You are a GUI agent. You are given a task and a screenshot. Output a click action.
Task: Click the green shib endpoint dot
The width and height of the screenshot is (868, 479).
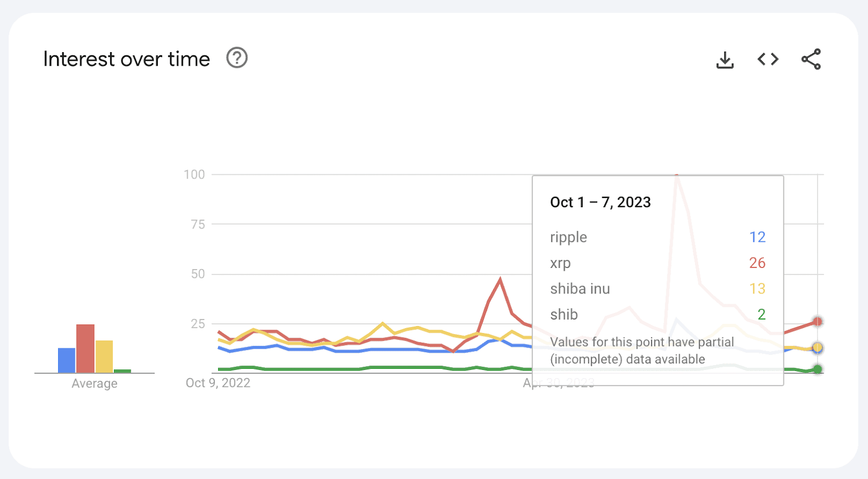pos(818,369)
